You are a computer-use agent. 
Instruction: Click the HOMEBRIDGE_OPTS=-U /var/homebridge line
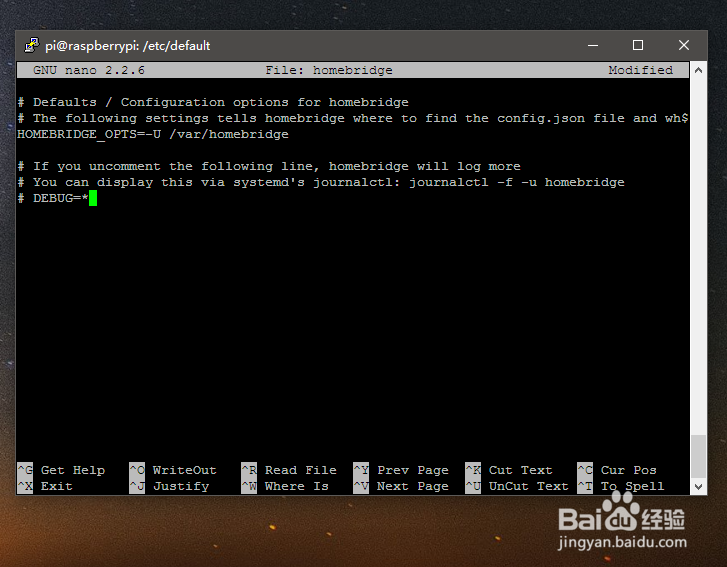153,134
